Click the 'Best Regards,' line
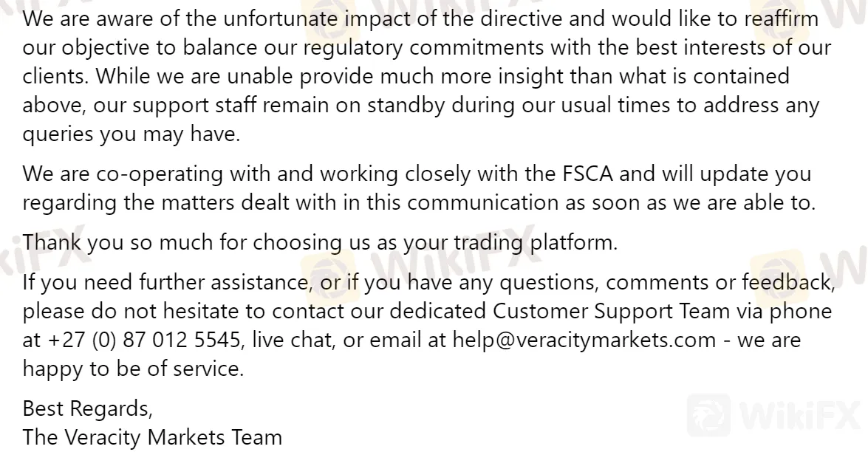The width and height of the screenshot is (868, 452). click(87, 409)
